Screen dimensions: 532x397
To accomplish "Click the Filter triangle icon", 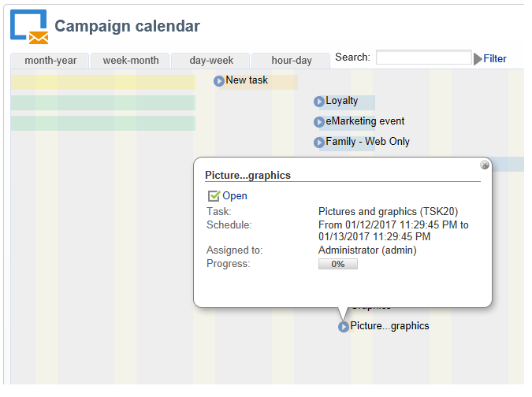I will pos(478,59).
